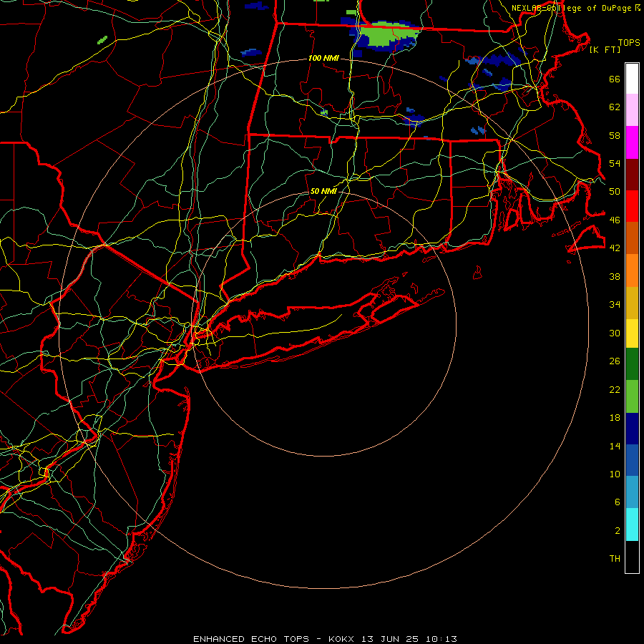Click the "KOKX" radar site identifier
The height and width of the screenshot is (644, 644).
tap(341, 639)
